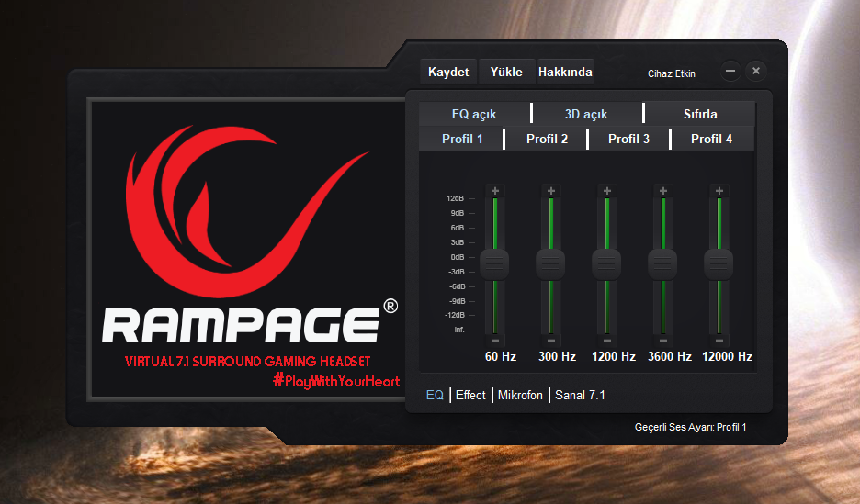The height and width of the screenshot is (504, 860).
Task: Close the Rampage audio window
Action: (756, 71)
